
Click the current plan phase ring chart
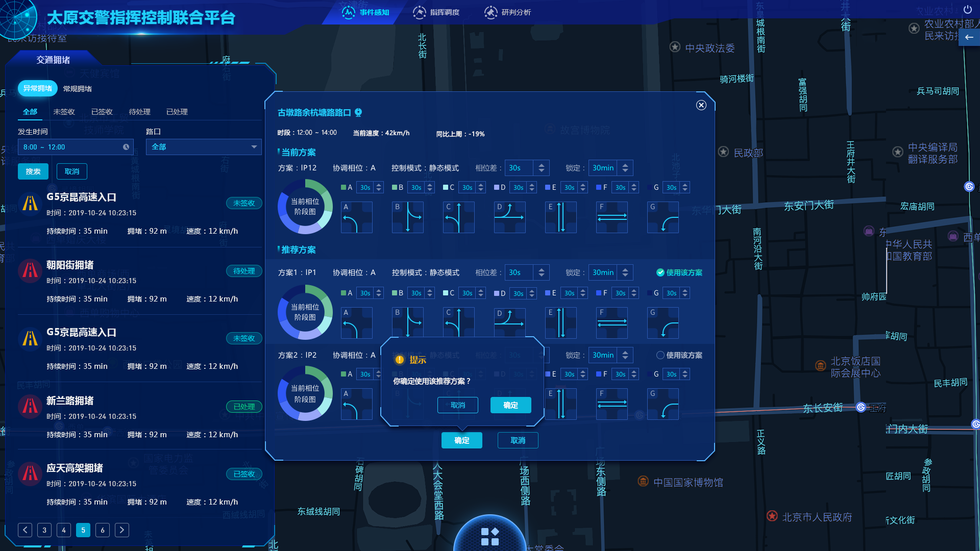tap(305, 207)
